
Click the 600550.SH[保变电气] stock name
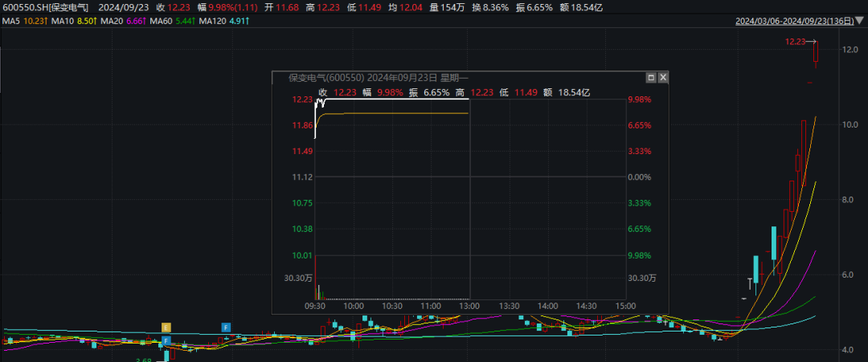47,7
